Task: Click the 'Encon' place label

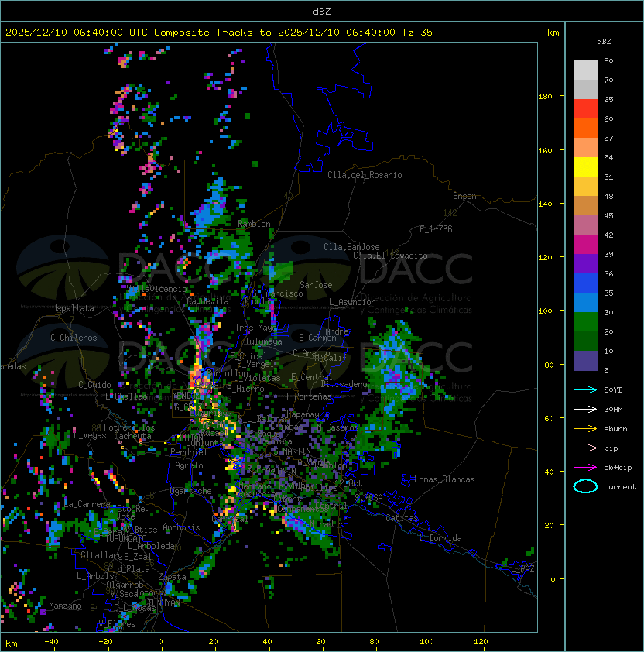Action: (x=464, y=196)
